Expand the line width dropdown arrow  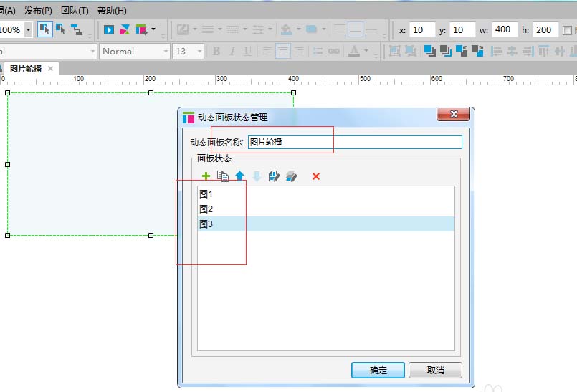[219, 29]
